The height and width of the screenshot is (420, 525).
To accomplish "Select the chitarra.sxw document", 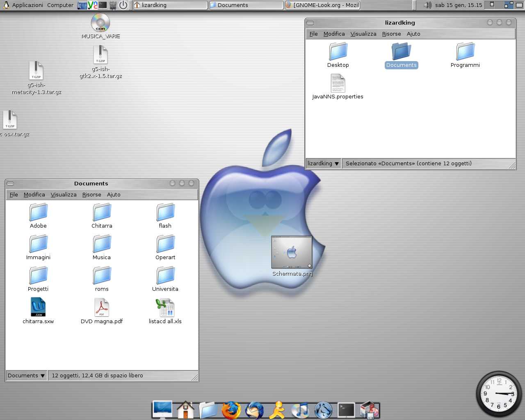I will click(38, 311).
